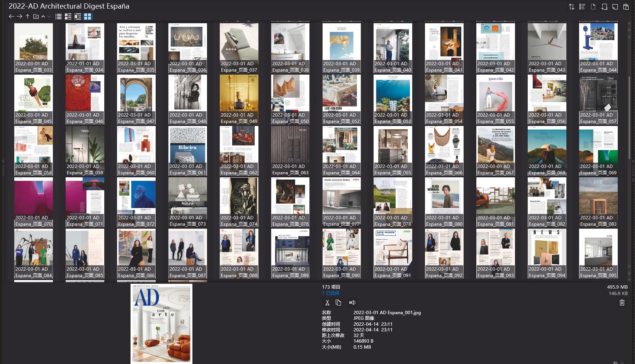Open the parent folder icon in the toolbar

[x=35, y=16]
